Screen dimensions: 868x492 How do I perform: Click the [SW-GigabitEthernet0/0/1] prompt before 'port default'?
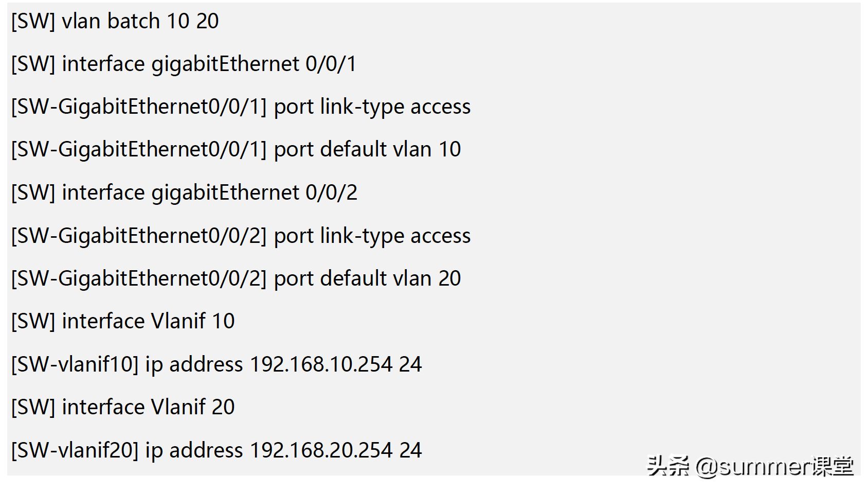click(x=139, y=150)
